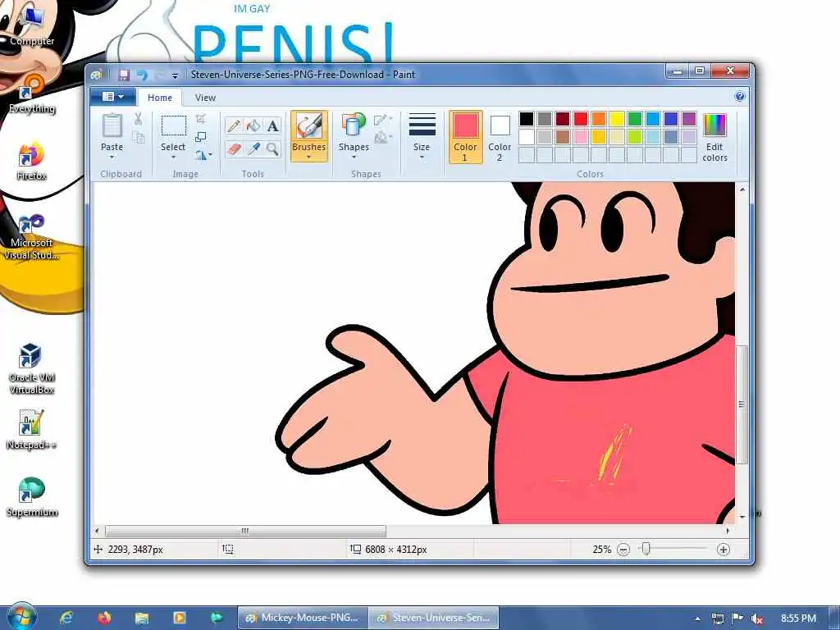Click the Paste clipboard icon
Viewport: 840px width, 630px height.
112,126
